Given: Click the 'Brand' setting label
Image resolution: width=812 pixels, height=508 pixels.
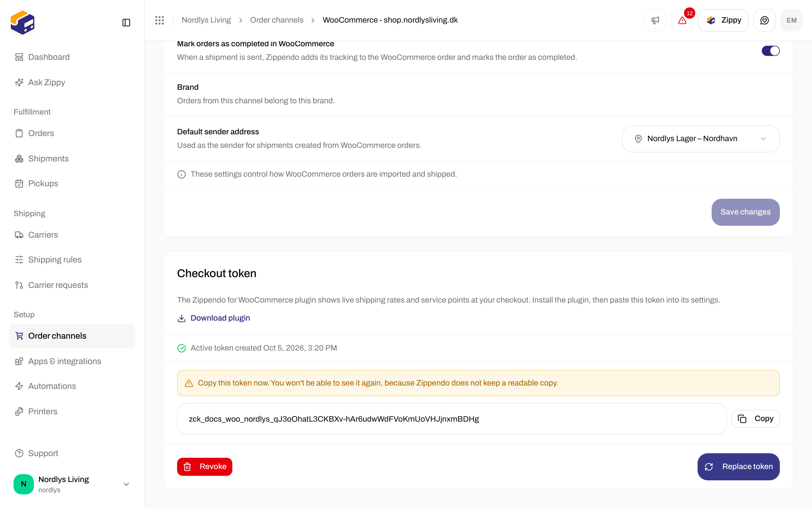Looking at the screenshot, I should pyautogui.click(x=188, y=87).
